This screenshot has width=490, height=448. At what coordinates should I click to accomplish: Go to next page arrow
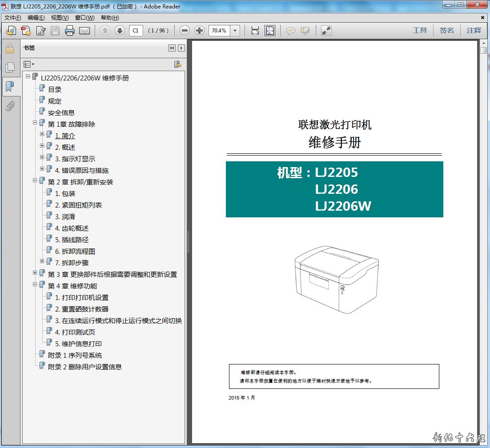120,31
